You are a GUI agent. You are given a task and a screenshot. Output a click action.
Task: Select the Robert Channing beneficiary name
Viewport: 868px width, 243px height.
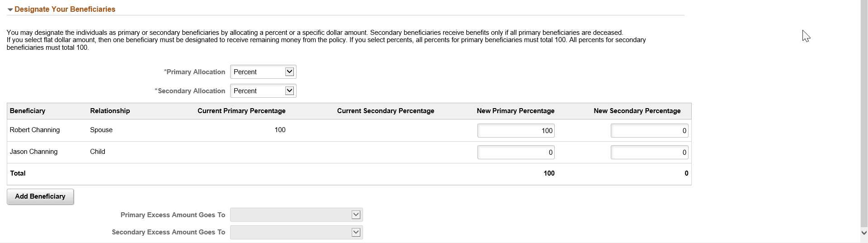tap(35, 130)
